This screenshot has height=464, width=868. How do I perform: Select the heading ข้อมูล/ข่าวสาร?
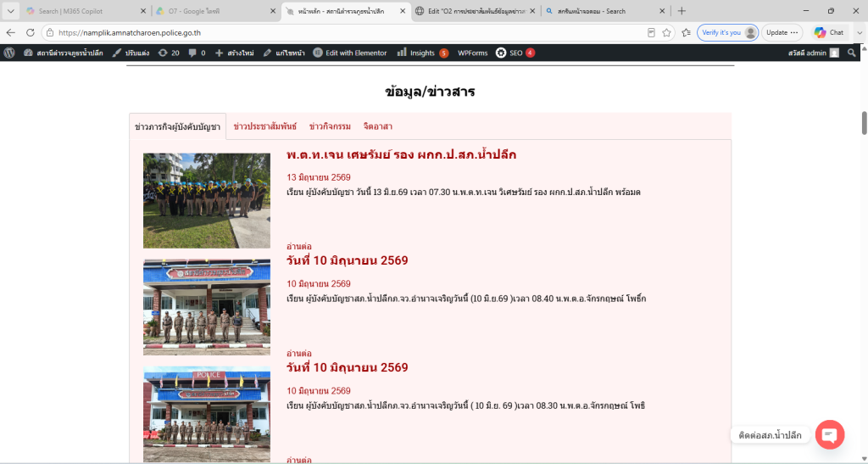pyautogui.click(x=430, y=92)
